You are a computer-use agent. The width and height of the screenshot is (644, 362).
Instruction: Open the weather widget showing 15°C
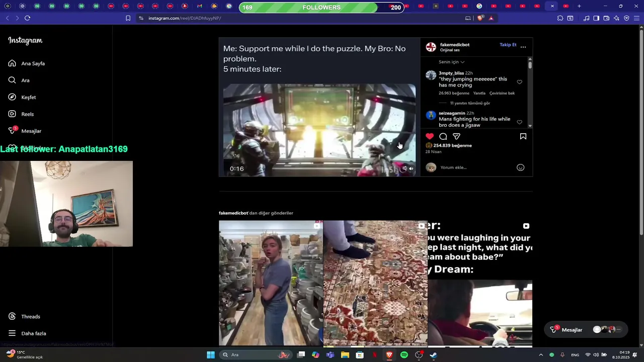pyautogui.click(x=24, y=354)
